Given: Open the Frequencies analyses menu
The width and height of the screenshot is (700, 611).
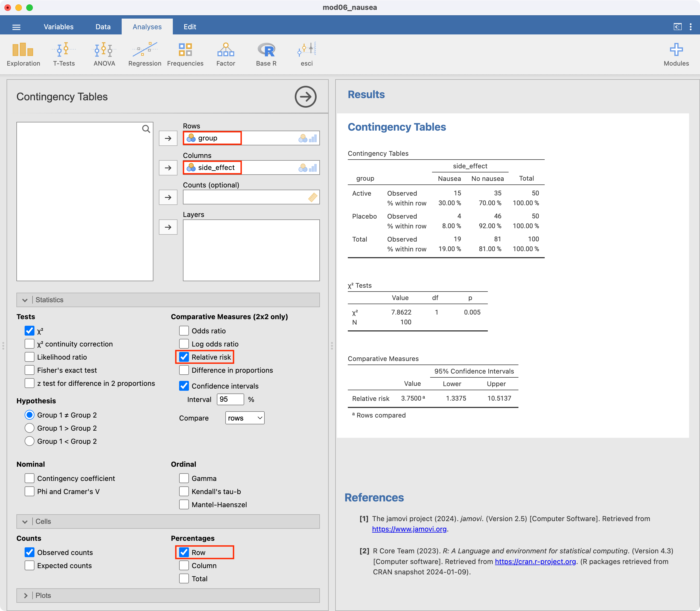Looking at the screenshot, I should click(x=185, y=54).
